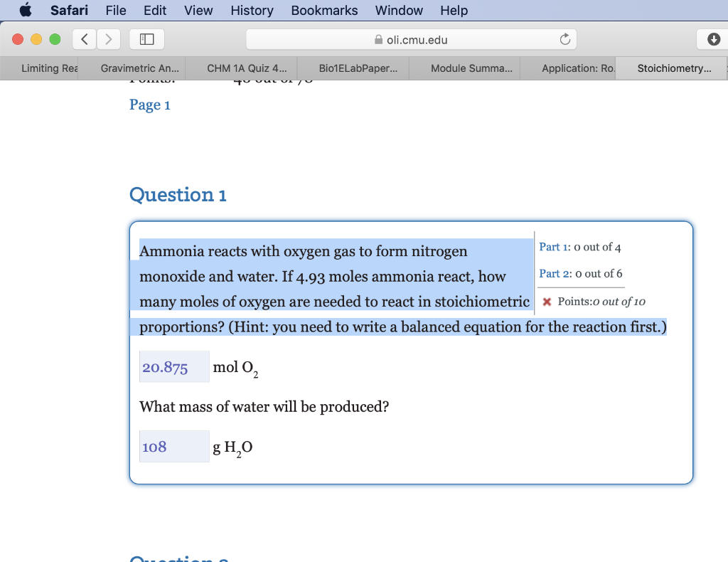Click the green full-screen window button
Image resolution: width=728 pixels, height=562 pixels.
point(55,39)
